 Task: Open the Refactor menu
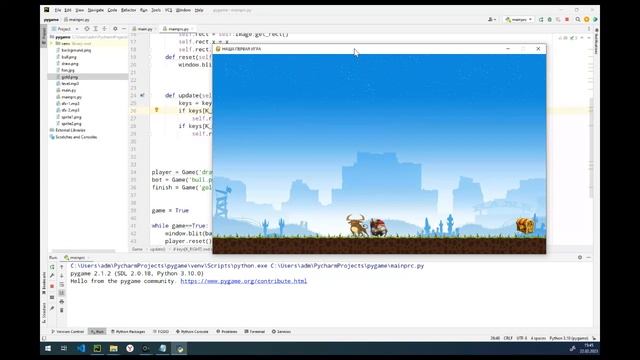(128, 10)
